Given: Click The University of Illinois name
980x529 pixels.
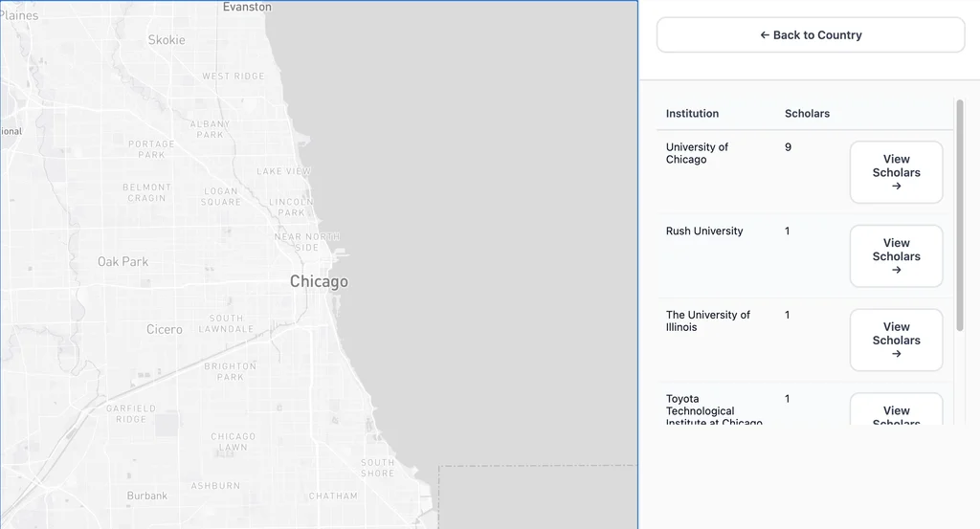Looking at the screenshot, I should [x=707, y=321].
